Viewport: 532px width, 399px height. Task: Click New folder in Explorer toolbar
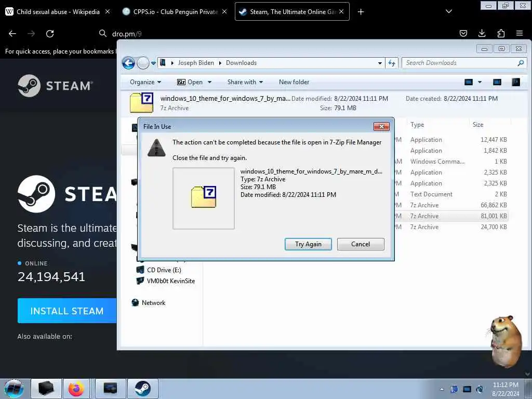[x=294, y=82]
